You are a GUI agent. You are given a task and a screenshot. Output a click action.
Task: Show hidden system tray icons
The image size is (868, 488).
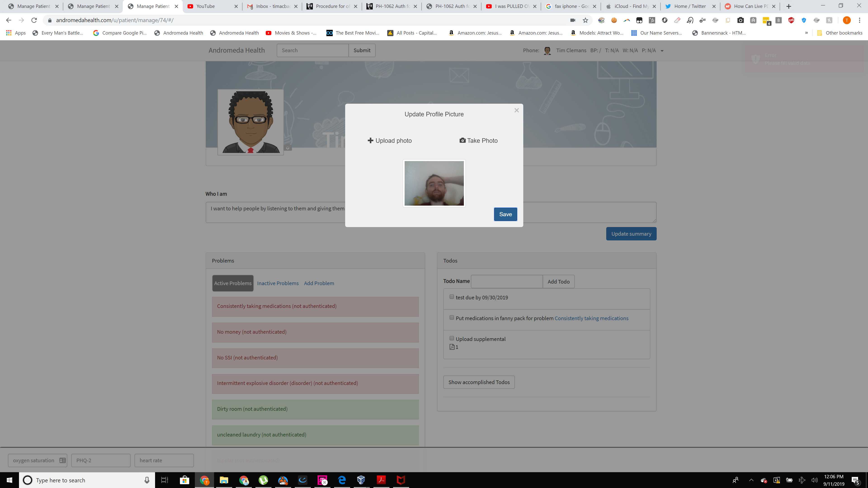751,480
